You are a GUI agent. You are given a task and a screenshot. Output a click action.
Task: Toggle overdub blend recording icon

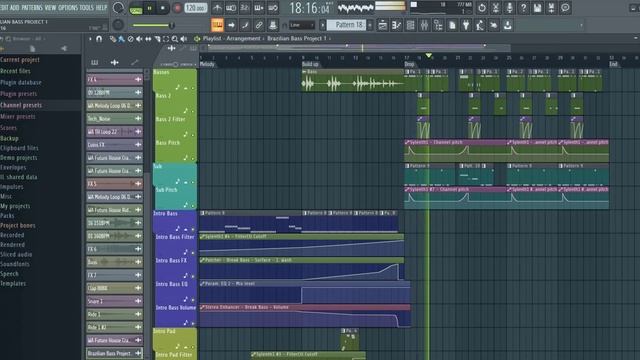pos(259,8)
